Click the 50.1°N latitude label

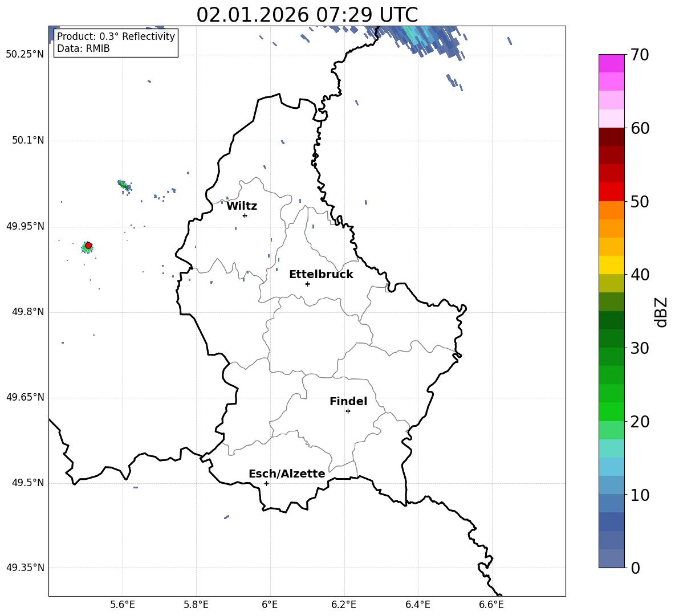[28, 141]
